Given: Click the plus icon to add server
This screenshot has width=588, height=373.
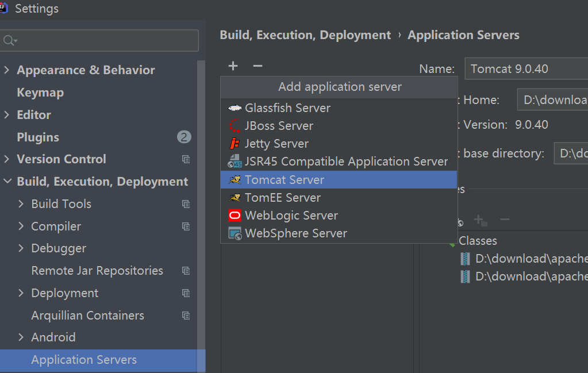Looking at the screenshot, I should tap(233, 66).
